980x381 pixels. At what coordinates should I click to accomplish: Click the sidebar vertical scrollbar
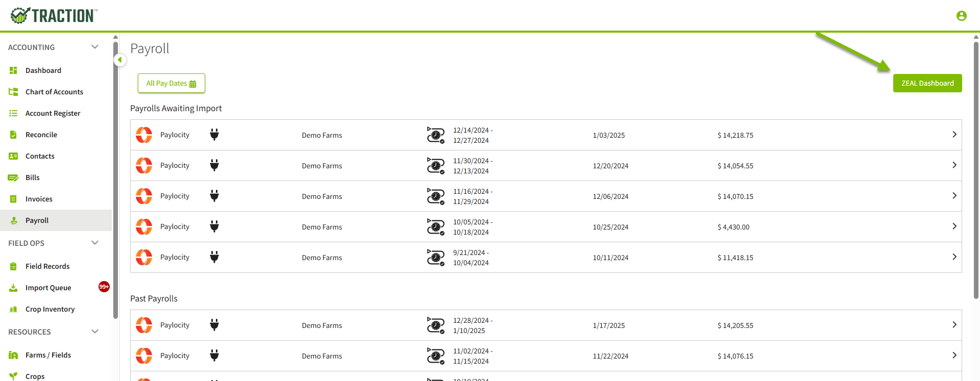[115, 180]
